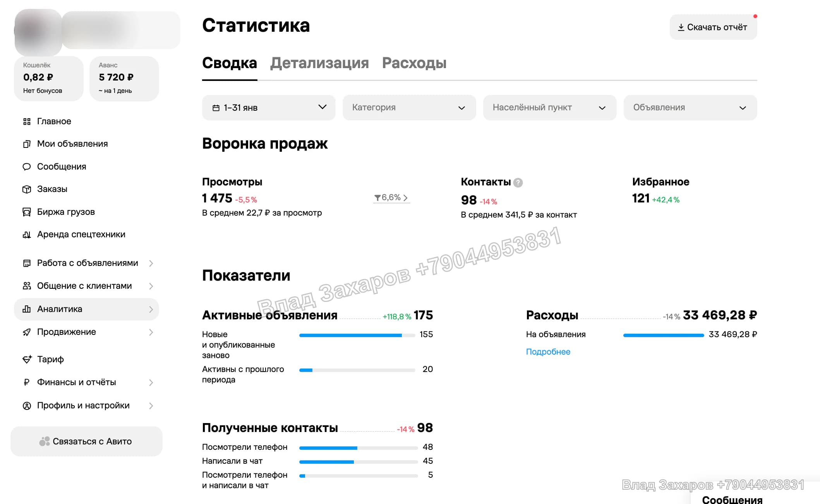Switch to the Сводка tab
Image resolution: width=820 pixels, height=504 pixels.
(x=230, y=63)
